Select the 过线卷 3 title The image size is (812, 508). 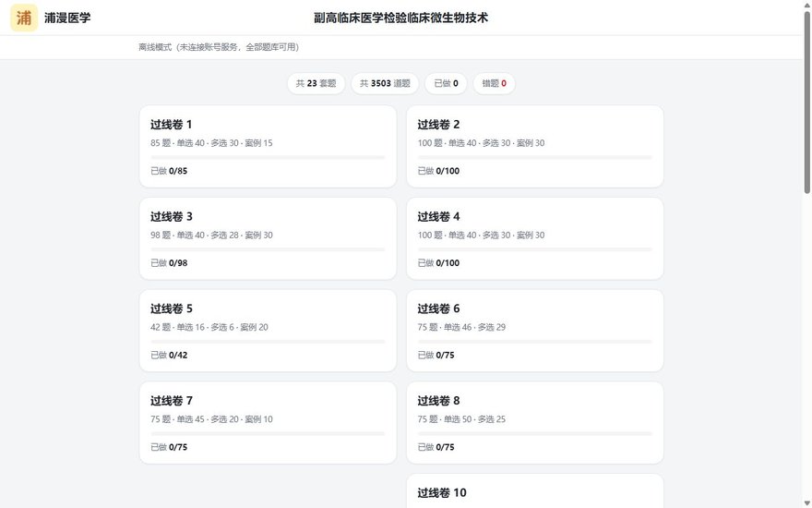(172, 217)
